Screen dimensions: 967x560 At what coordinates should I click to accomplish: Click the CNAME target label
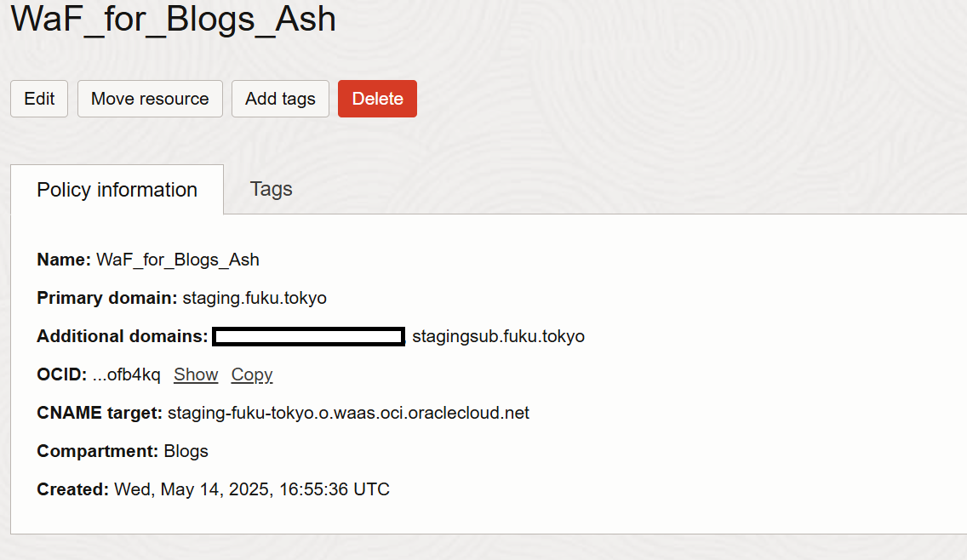tap(100, 413)
